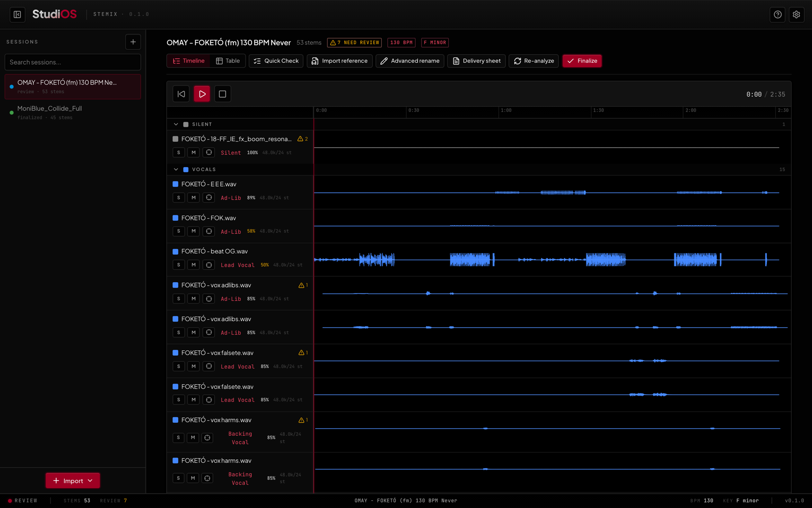This screenshot has height=508, width=812.
Task: Mute the beat OG.wav stem
Action: (194, 265)
